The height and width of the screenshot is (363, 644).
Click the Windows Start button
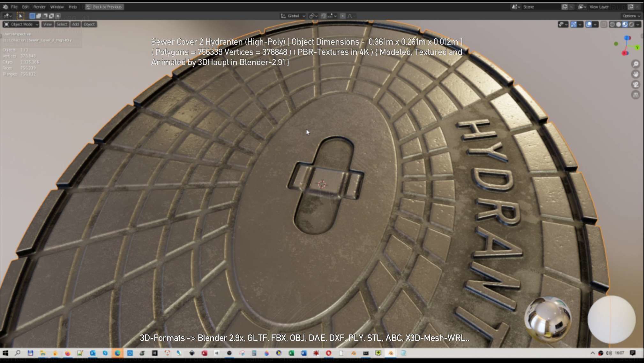click(5, 353)
